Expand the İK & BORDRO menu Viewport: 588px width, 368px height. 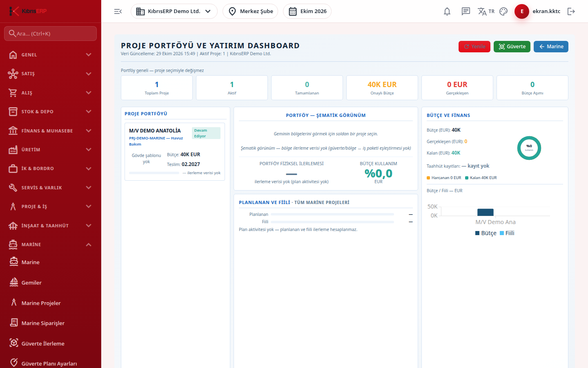coord(51,168)
